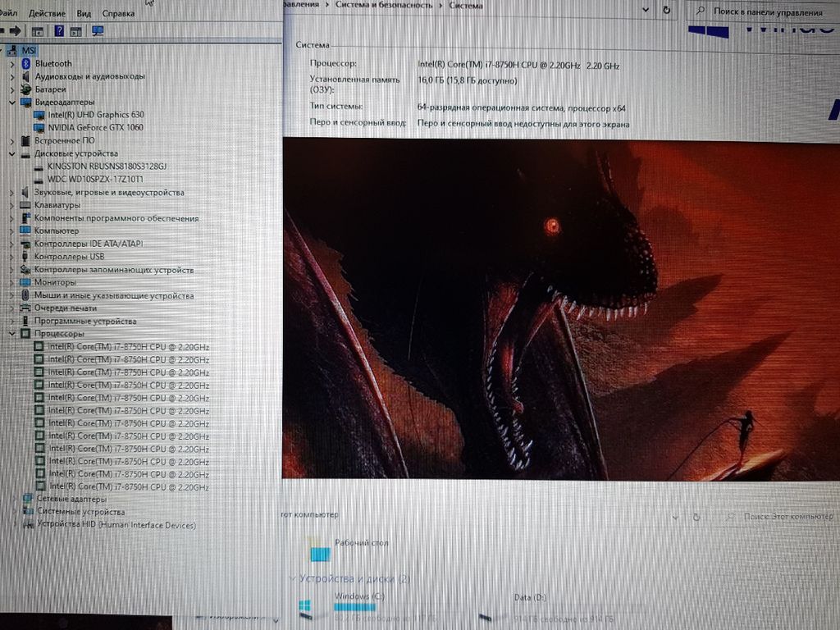
Task: Collapse the Видеоадаптеры node
Action: click(12, 102)
